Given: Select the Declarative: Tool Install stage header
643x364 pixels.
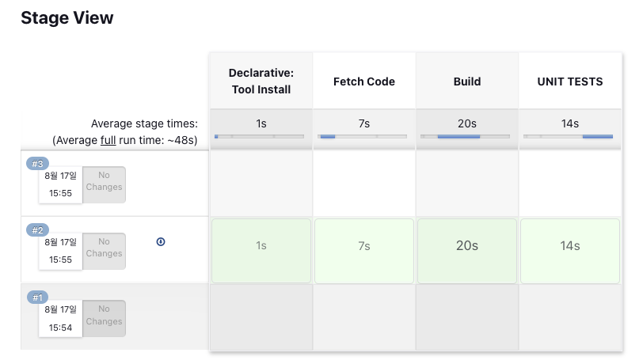Looking at the screenshot, I should (x=261, y=81).
